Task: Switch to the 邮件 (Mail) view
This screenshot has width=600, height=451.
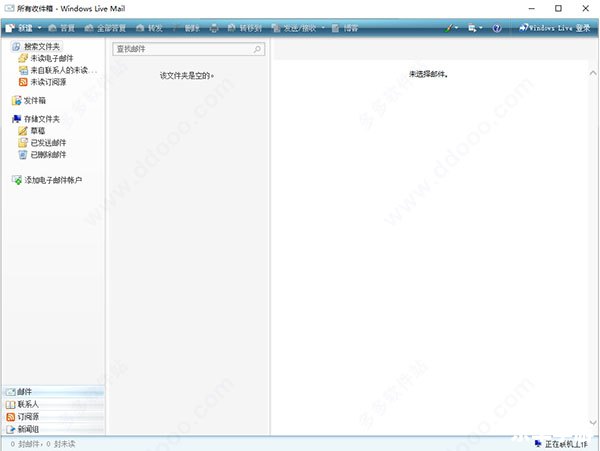Action: [x=54, y=392]
